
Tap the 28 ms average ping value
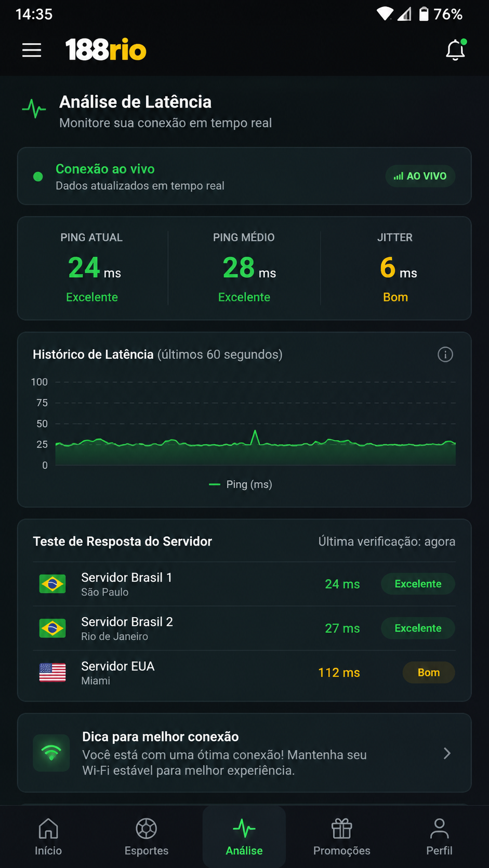[x=249, y=268]
